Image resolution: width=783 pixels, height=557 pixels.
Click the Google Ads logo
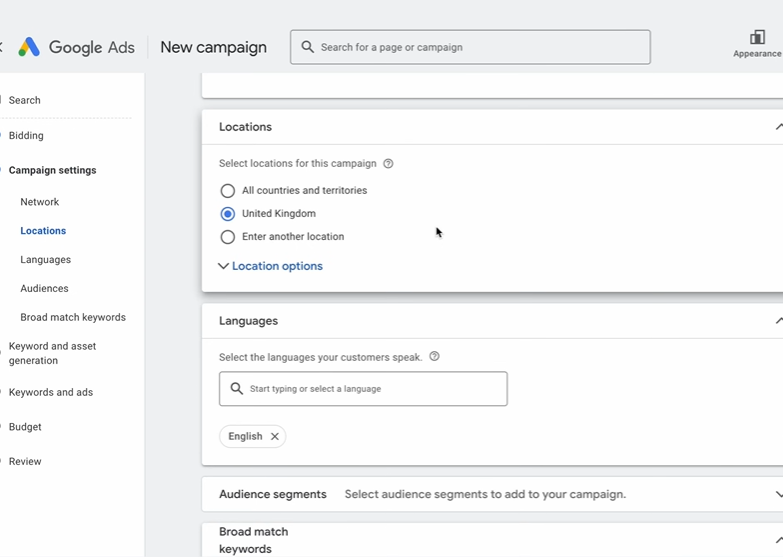point(29,47)
